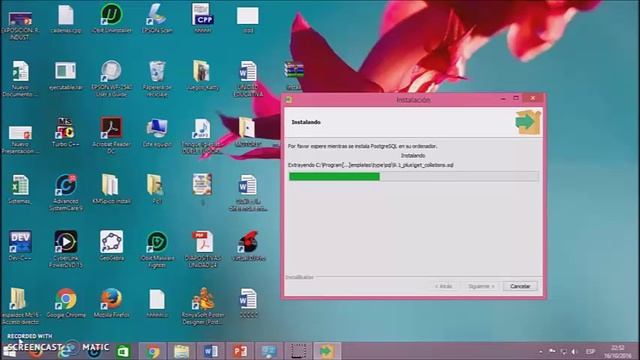
Task: Select the IObit Malware Fighter shortcut
Action: pyautogui.click(x=157, y=250)
